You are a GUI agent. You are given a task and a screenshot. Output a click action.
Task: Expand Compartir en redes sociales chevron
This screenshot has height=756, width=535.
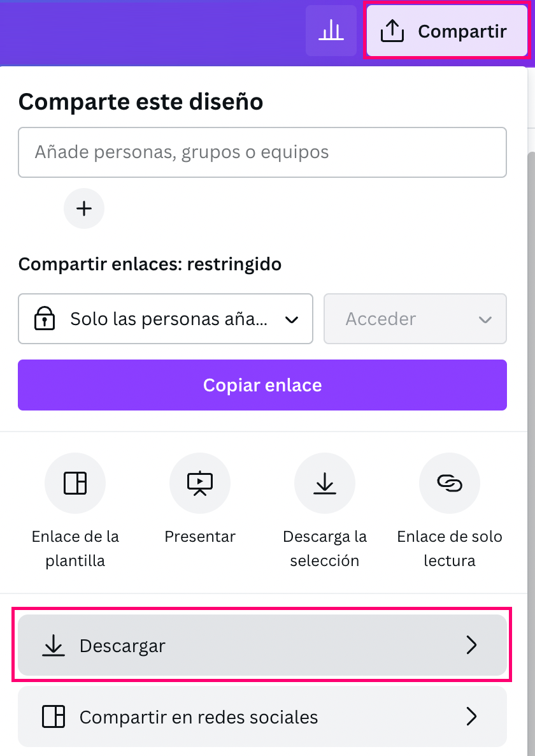point(471,717)
